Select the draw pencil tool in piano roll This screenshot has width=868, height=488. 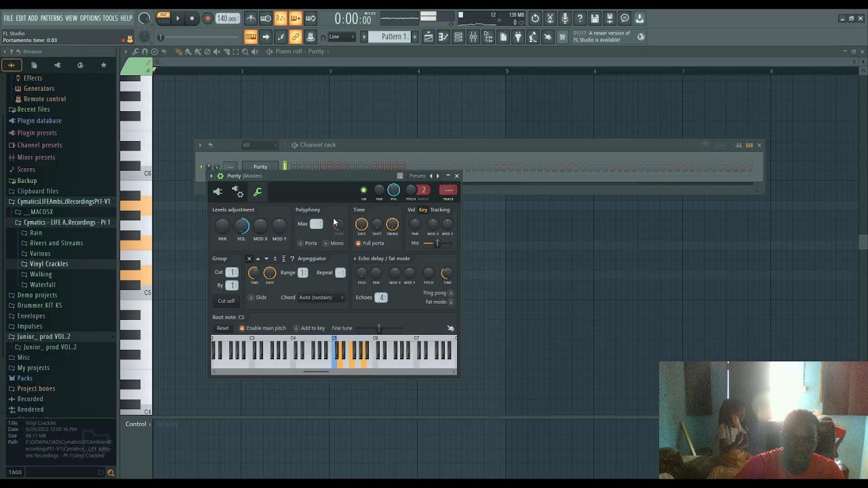pyautogui.click(x=179, y=52)
